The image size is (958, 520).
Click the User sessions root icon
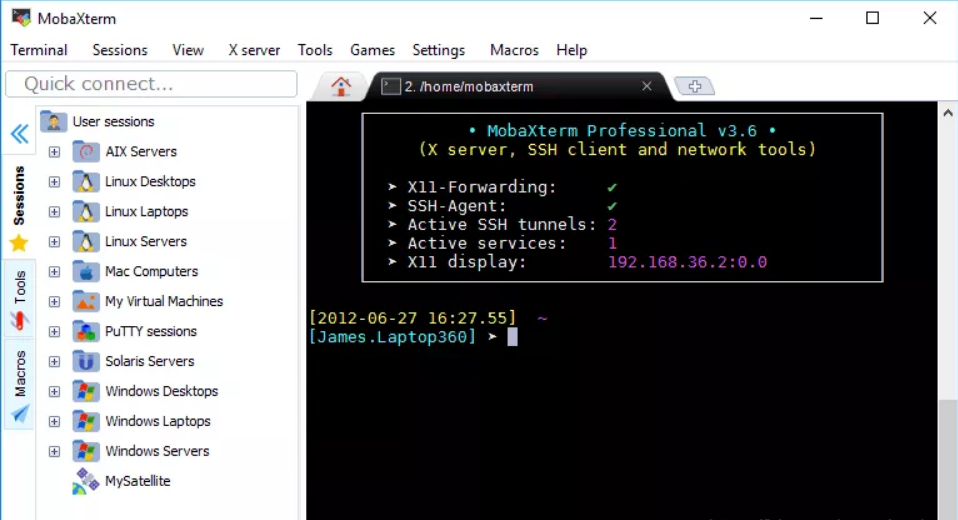53,122
